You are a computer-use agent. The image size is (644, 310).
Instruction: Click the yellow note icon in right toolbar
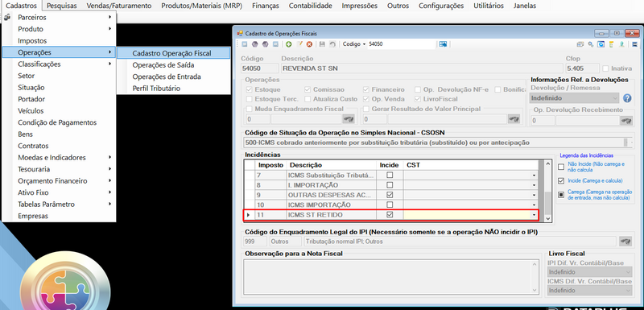coord(611,44)
